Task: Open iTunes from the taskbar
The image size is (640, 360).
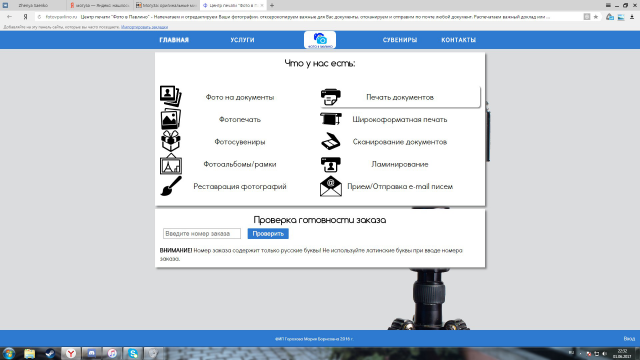Action: click(112, 353)
